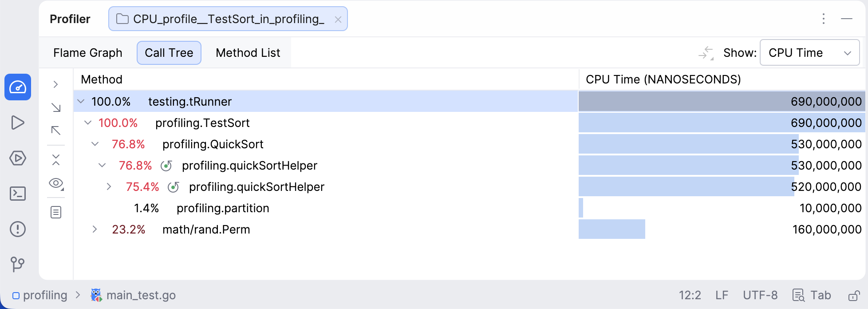This screenshot has height=309, width=868.
Task: Switch to the Flame Graph tab
Action: (87, 52)
